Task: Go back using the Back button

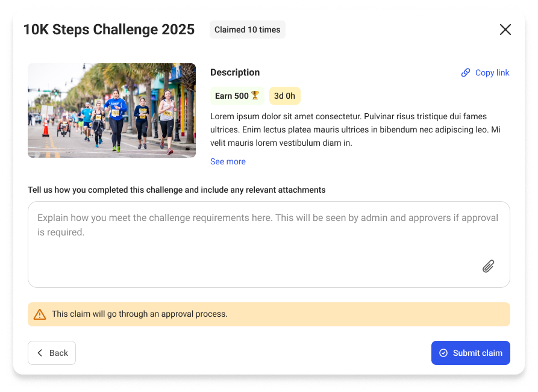Action: (x=51, y=353)
